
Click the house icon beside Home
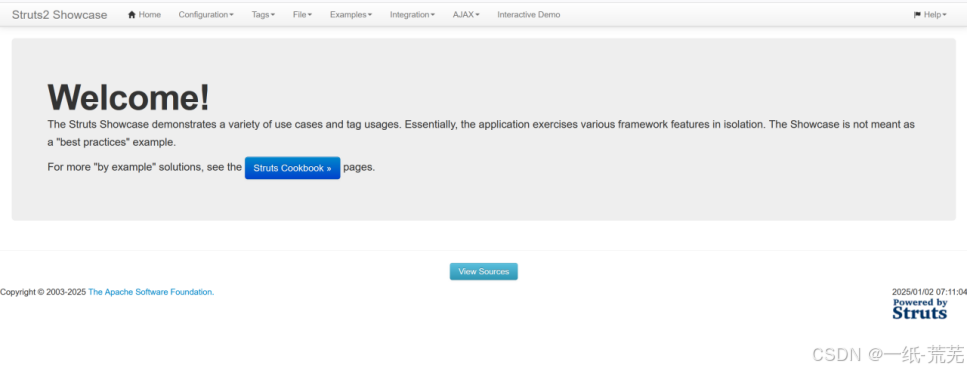[x=131, y=15]
